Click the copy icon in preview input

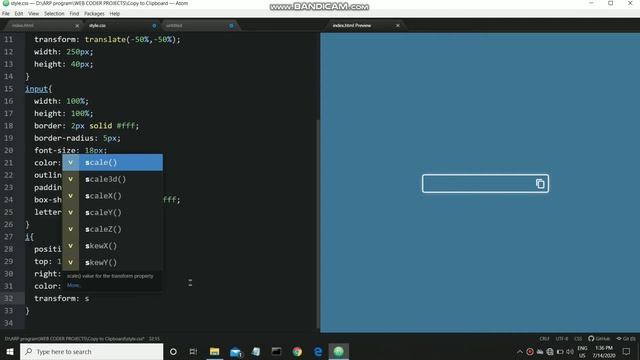tap(540, 184)
